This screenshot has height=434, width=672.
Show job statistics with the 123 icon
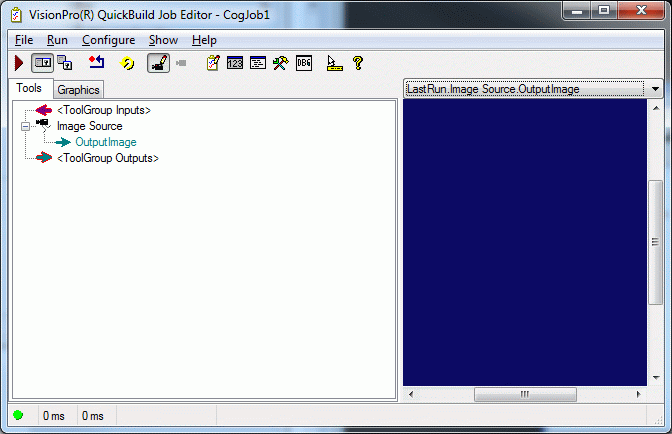[x=235, y=63]
